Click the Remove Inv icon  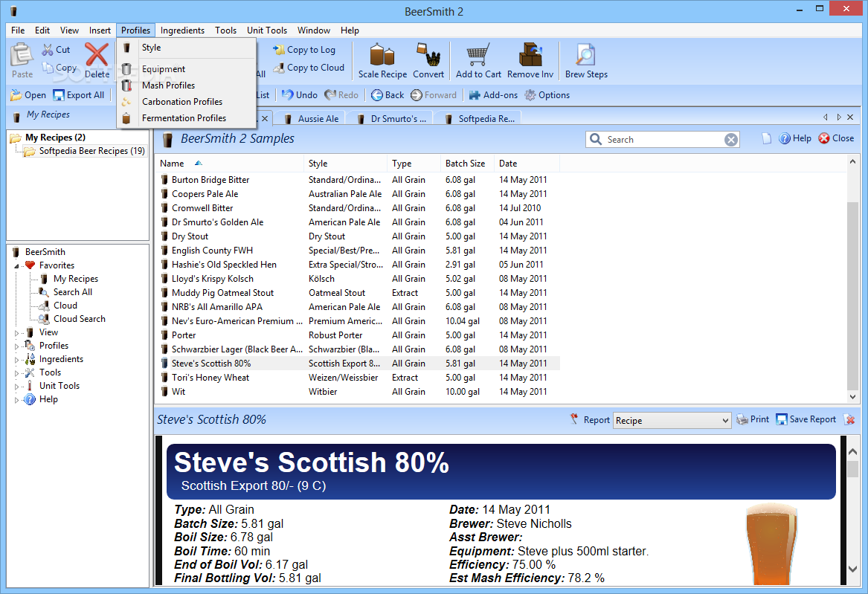[x=530, y=55]
